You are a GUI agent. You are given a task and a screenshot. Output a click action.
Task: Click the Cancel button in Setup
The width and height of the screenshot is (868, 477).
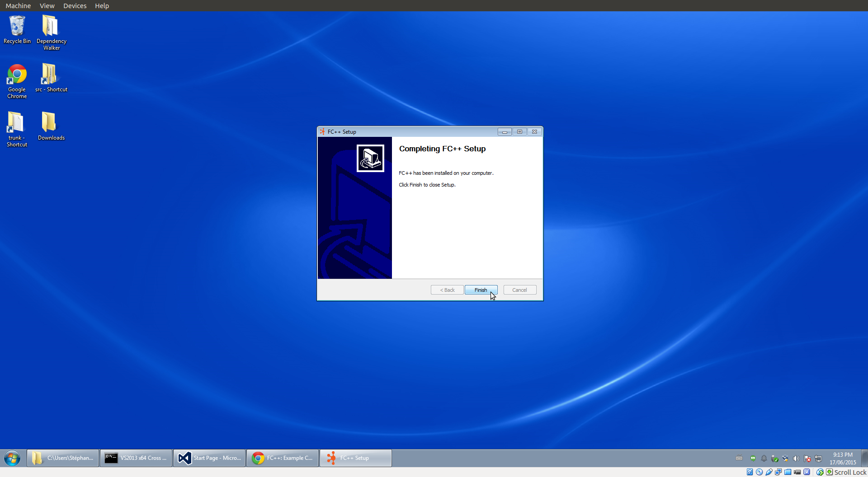pos(519,290)
